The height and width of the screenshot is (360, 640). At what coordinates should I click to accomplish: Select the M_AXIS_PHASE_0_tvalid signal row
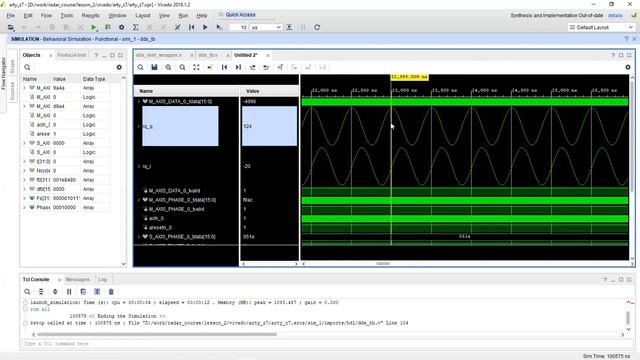(x=176, y=209)
